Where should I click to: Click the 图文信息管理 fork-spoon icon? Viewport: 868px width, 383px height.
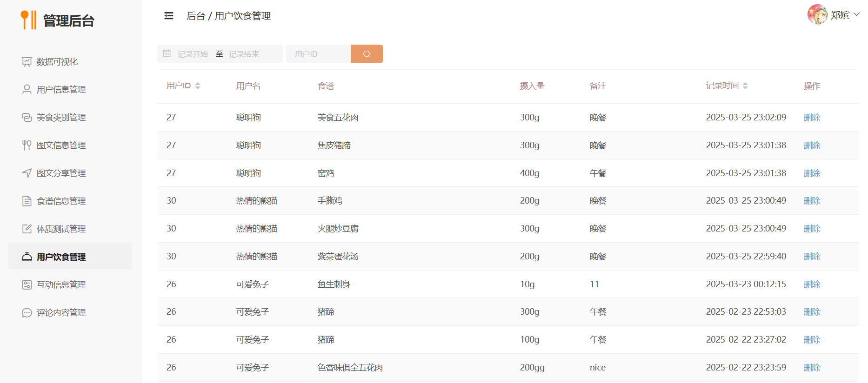27,145
